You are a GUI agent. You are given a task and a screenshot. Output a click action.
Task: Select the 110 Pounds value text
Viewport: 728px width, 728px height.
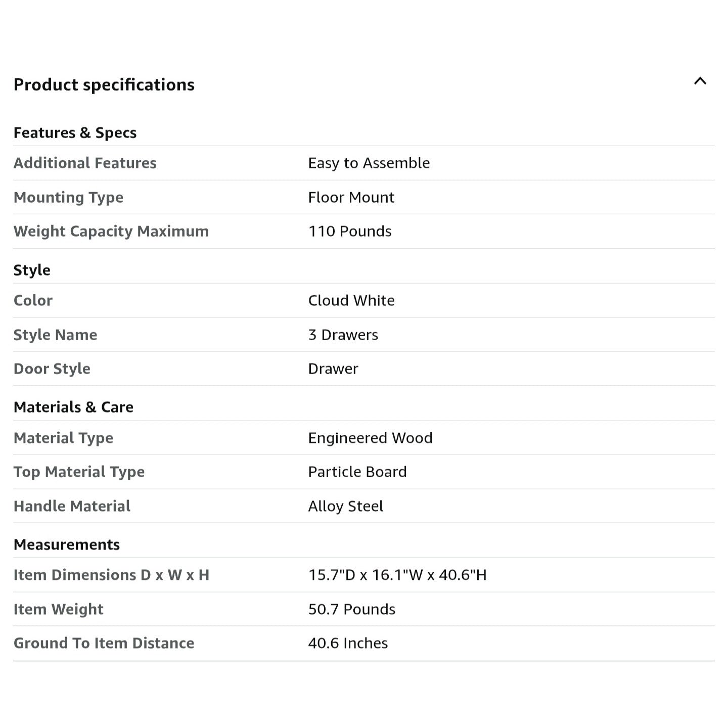coord(350,231)
